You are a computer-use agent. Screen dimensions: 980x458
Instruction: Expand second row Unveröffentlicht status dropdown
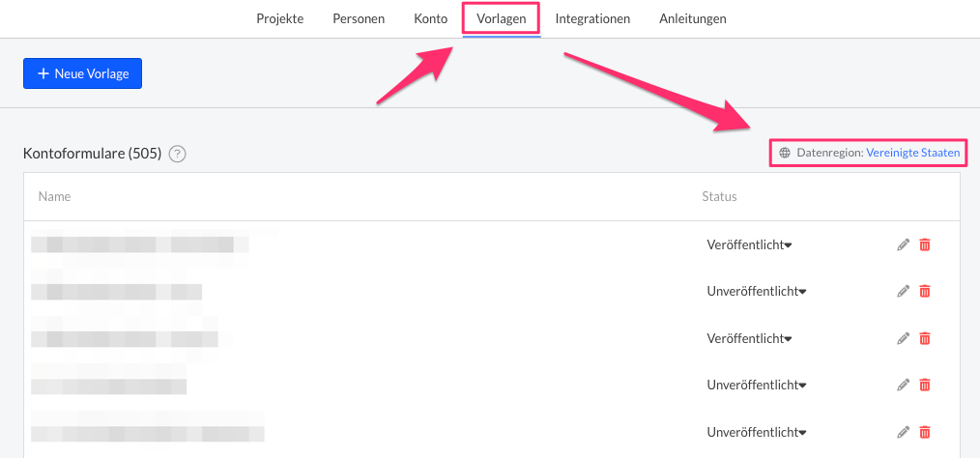[757, 292]
